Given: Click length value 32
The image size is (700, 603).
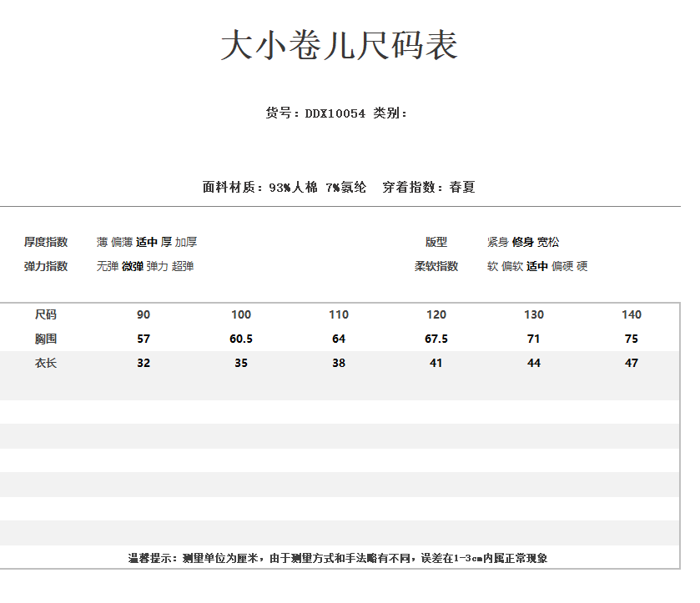Looking at the screenshot, I should [x=144, y=363].
